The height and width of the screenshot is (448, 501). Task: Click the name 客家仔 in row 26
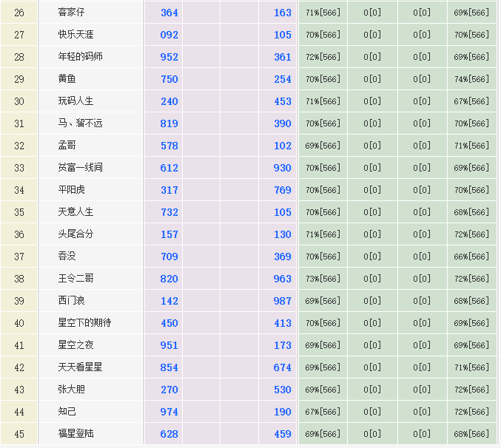[72, 13]
